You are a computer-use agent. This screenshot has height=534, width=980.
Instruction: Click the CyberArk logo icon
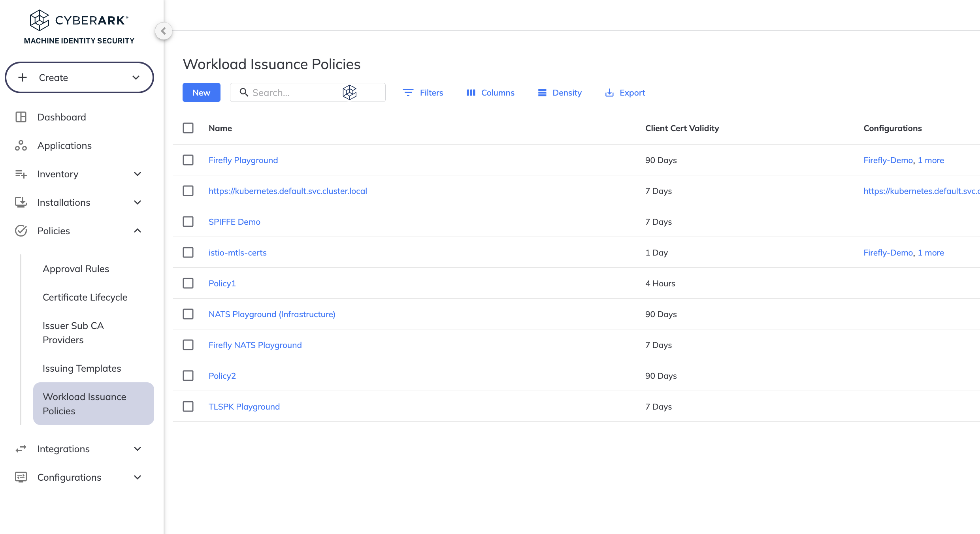point(40,20)
